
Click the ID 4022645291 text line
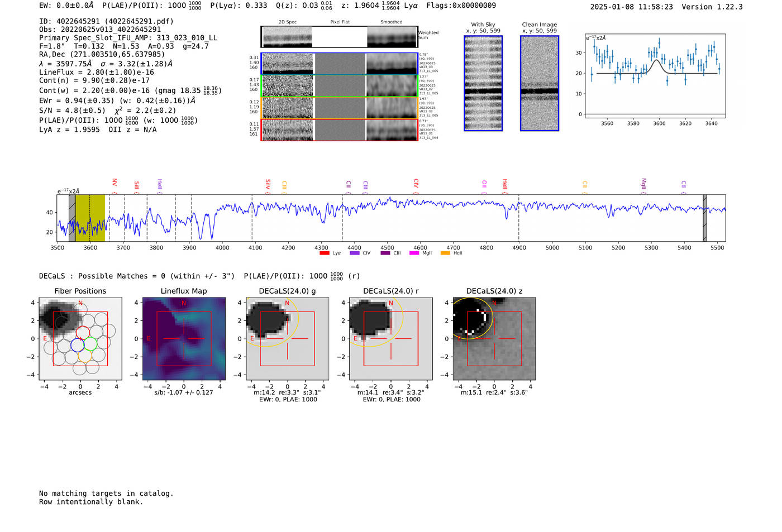[x=106, y=21]
